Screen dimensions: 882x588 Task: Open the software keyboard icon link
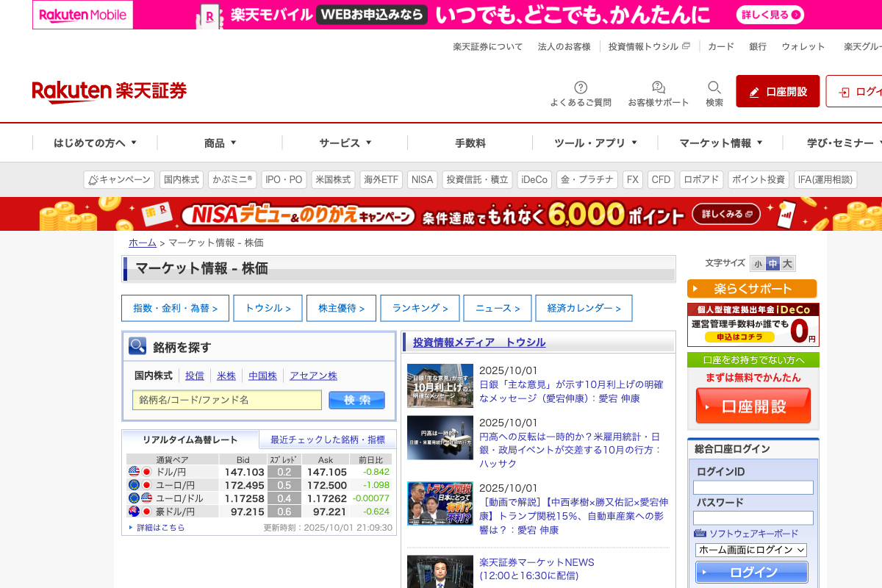(700, 534)
